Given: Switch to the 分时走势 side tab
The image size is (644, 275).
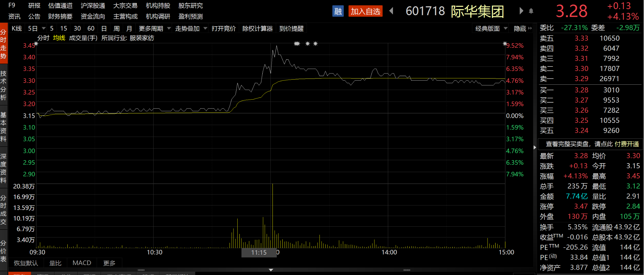Looking at the screenshot, I should pos(4,44).
